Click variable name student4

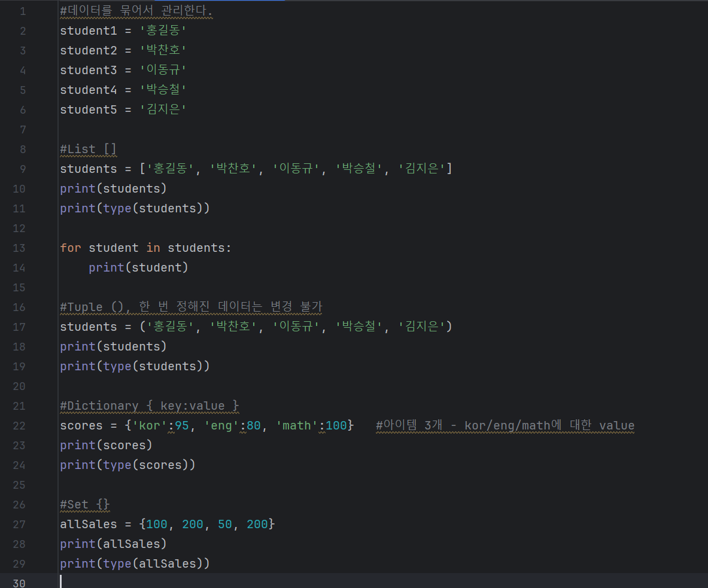coord(89,90)
